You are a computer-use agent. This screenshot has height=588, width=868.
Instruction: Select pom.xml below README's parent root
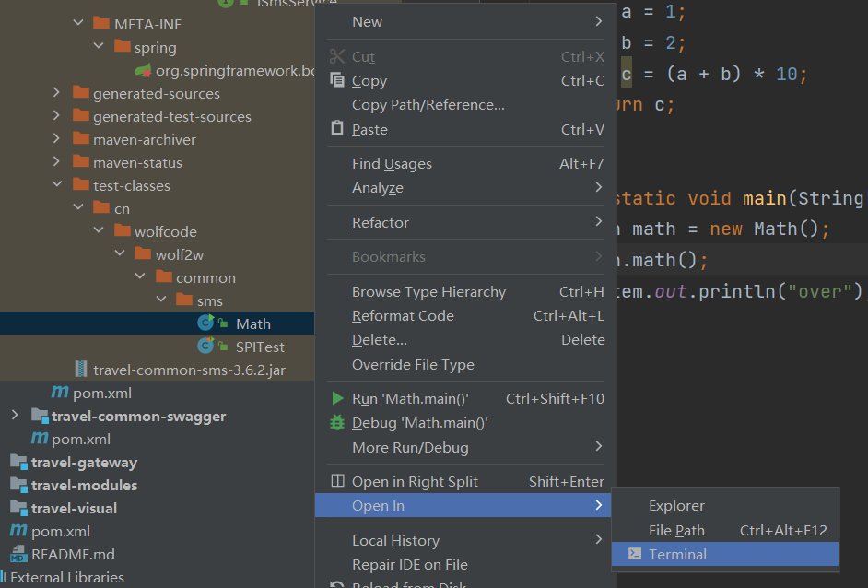60,532
